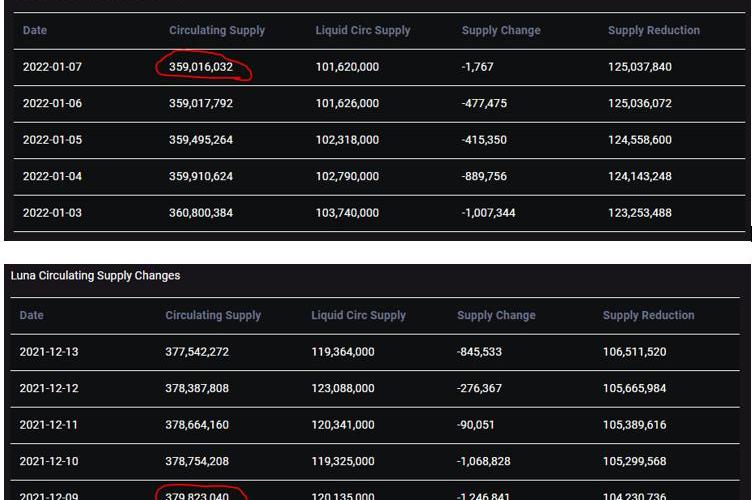This screenshot has width=754, height=500.
Task: Click the 2021-12-13 date cell
Action: click(46, 352)
